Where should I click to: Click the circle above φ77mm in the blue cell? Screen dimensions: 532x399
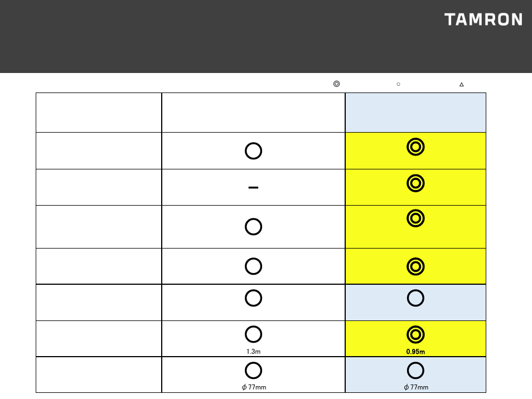(x=415, y=371)
